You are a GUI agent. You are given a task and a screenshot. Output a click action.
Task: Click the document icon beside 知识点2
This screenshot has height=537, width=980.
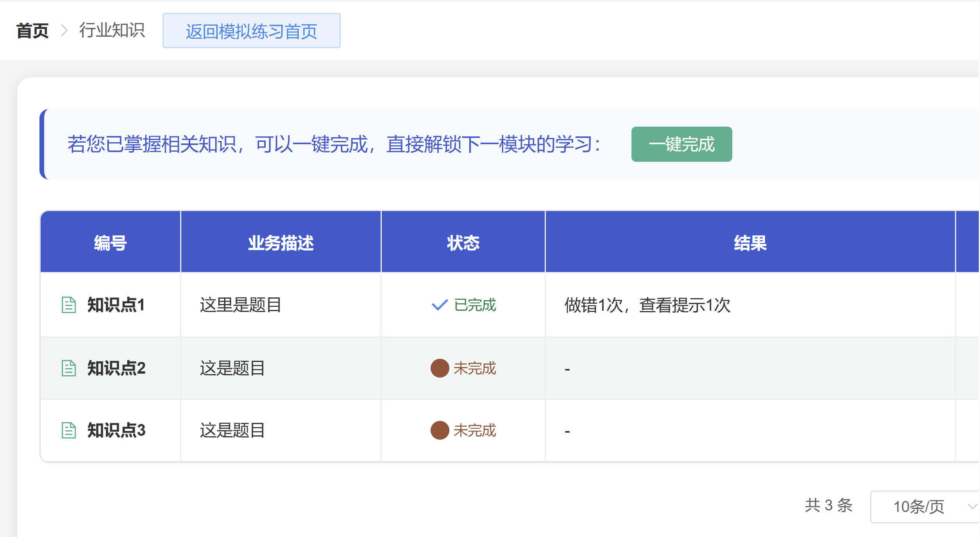pyautogui.click(x=68, y=368)
